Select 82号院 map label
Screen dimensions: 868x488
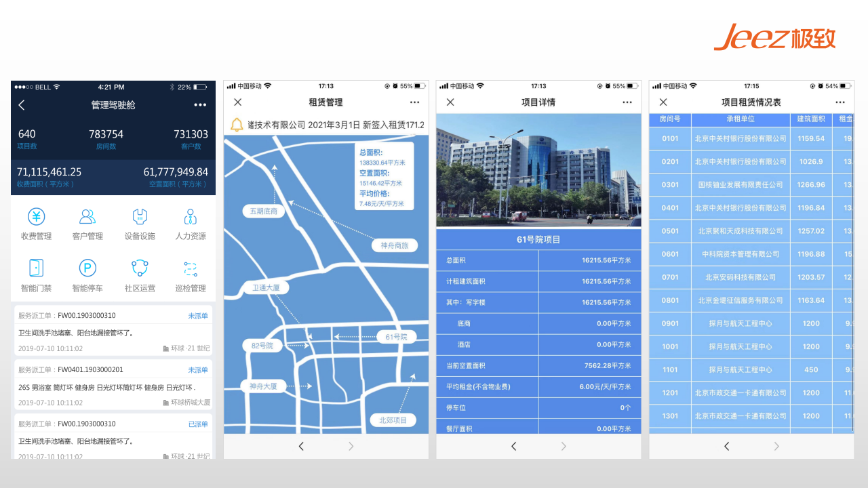[262, 346]
